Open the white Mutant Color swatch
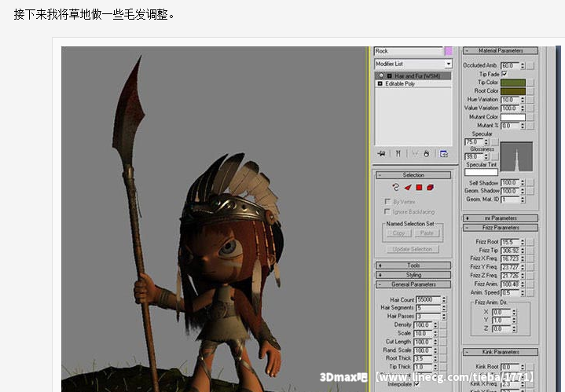This screenshot has height=392, width=565. tap(513, 117)
